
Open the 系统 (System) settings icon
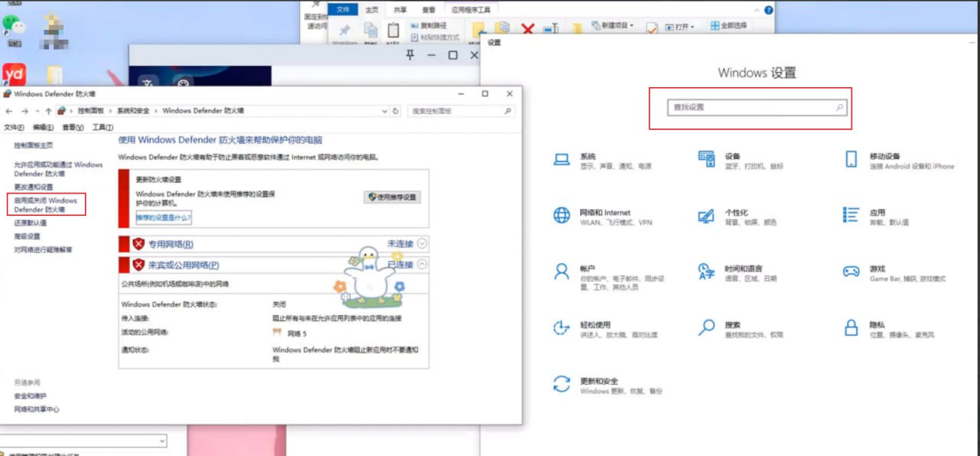point(561,159)
